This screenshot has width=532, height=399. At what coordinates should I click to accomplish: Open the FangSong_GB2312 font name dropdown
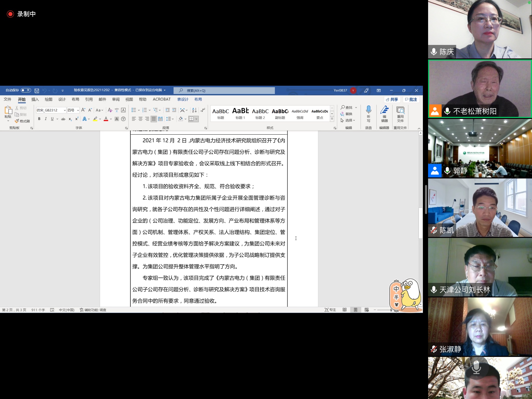click(65, 110)
